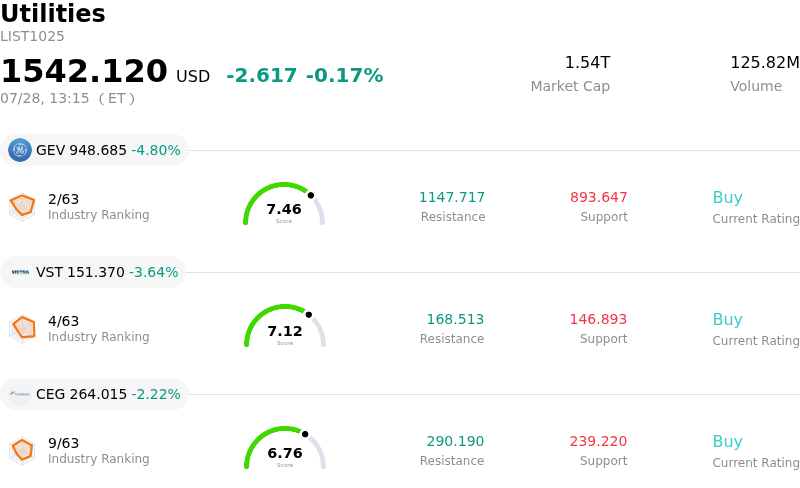Click the Buy rating for GEV
Screen dimensions: 800x488
coord(727,198)
